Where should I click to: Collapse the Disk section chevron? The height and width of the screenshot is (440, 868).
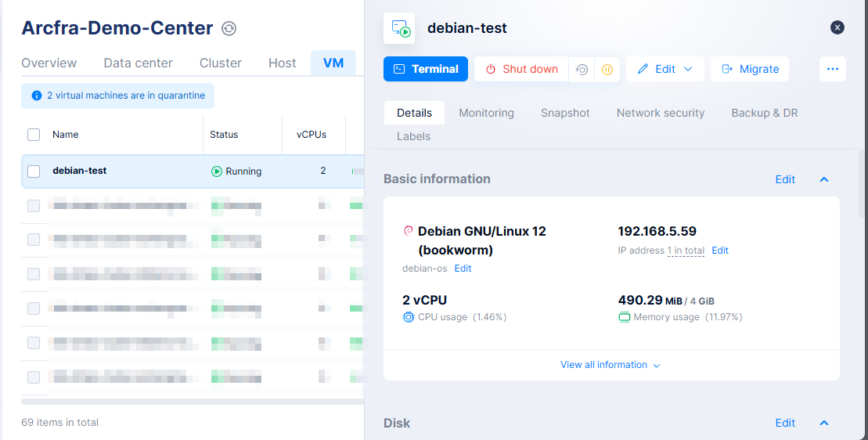pyautogui.click(x=823, y=423)
